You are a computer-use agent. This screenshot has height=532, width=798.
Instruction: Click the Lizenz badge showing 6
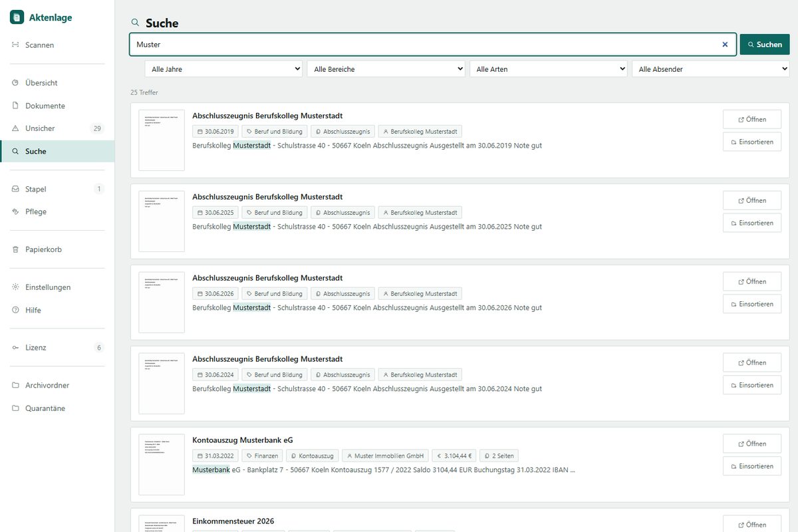pyautogui.click(x=99, y=348)
